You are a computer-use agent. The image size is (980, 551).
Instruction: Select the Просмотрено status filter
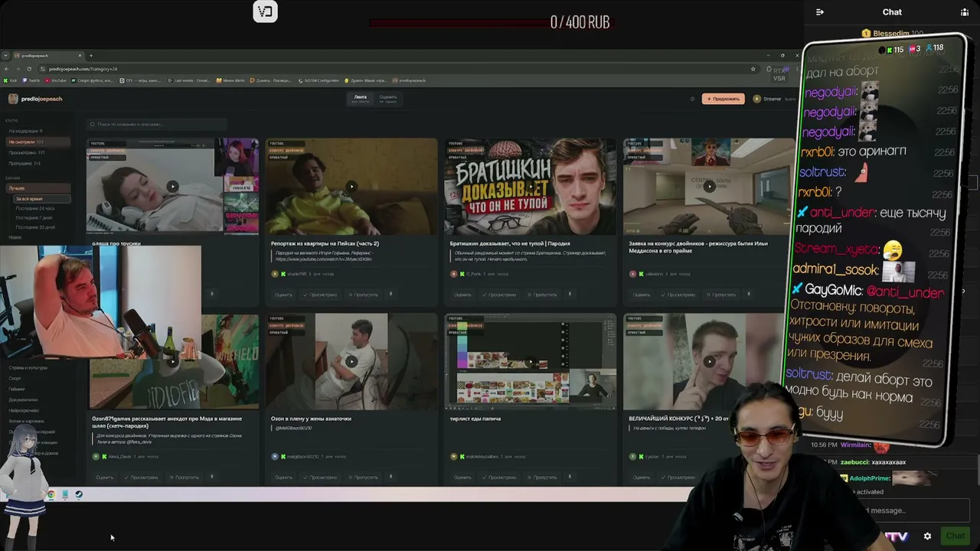[37, 152]
